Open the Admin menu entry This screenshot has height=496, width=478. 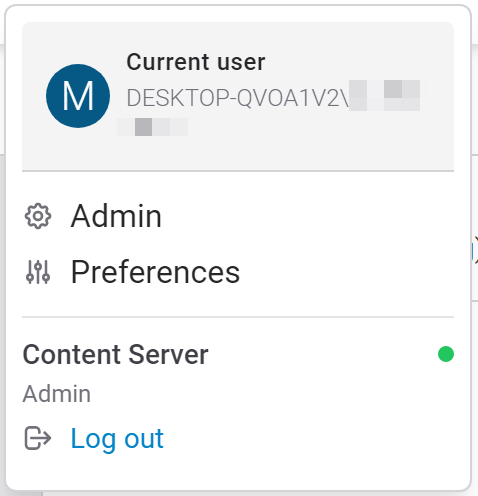pos(116,216)
